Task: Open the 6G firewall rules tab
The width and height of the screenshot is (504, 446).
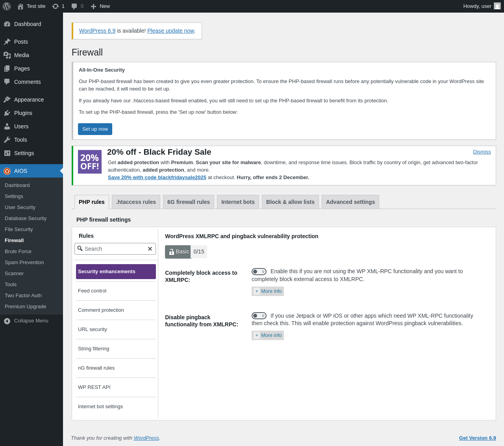Action: point(189,202)
